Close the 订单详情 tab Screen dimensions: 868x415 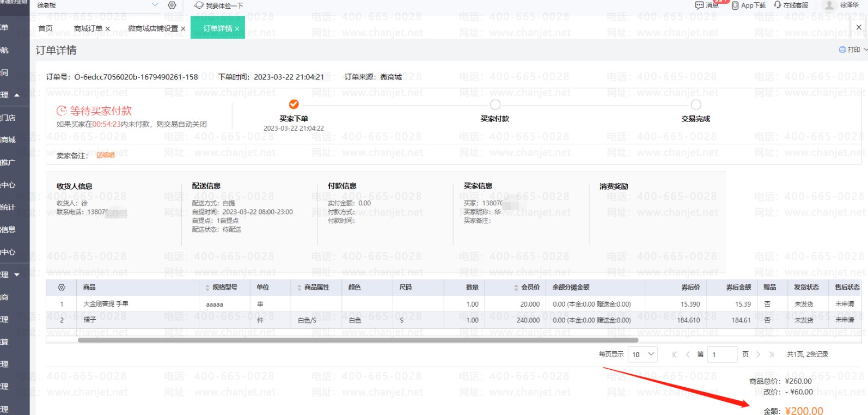237,29
